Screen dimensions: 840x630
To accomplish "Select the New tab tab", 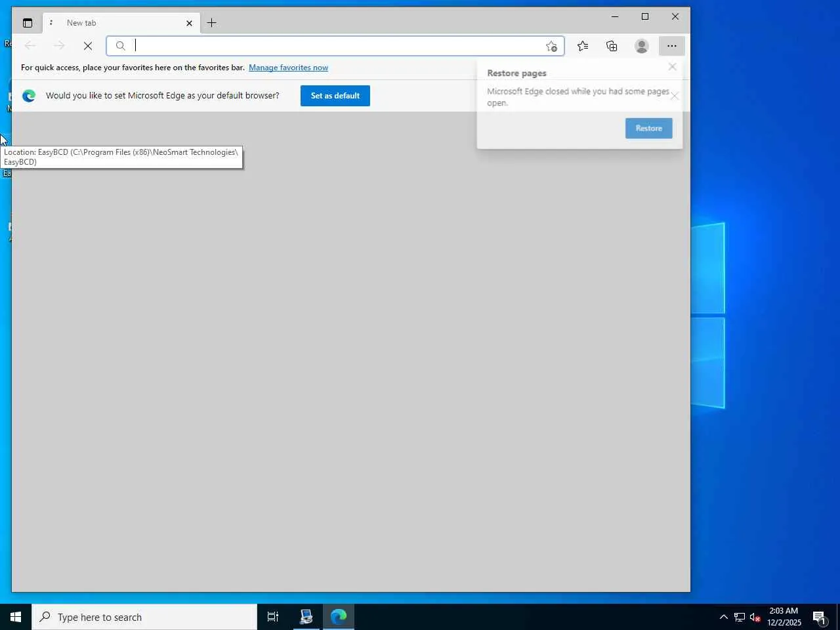I will (121, 23).
